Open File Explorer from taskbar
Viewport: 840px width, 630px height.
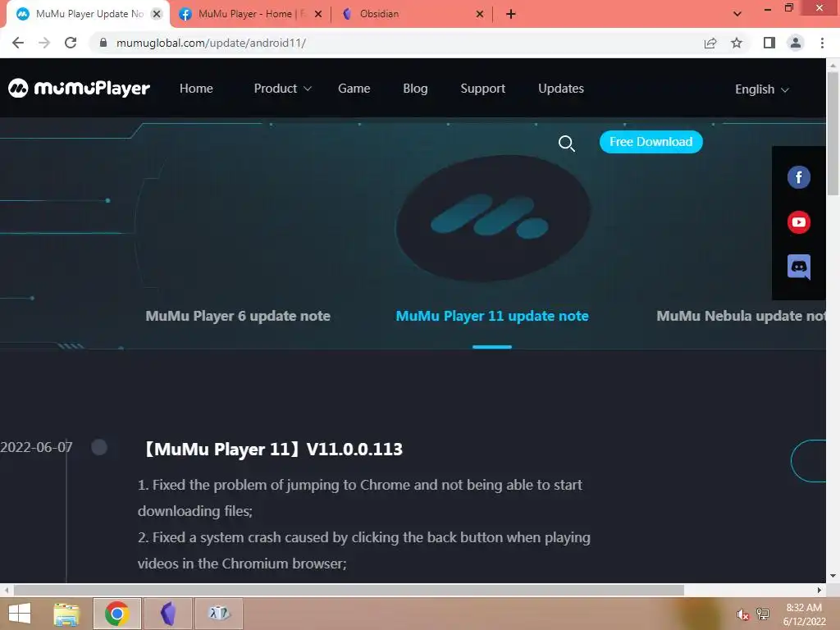(x=66, y=614)
